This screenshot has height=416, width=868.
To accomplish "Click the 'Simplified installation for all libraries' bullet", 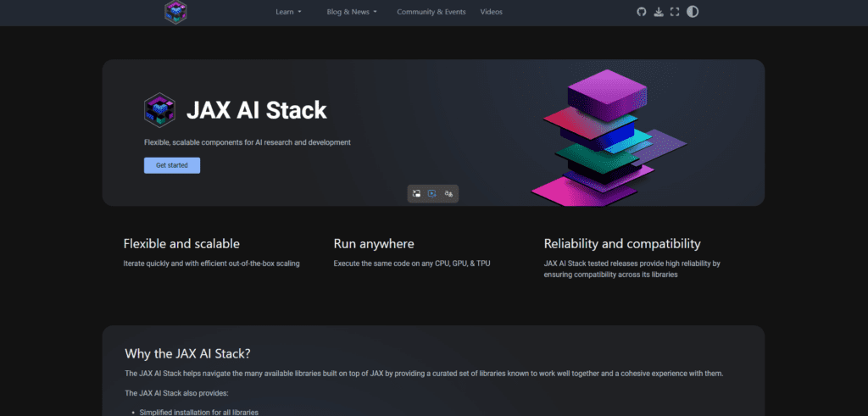I will click(198, 412).
